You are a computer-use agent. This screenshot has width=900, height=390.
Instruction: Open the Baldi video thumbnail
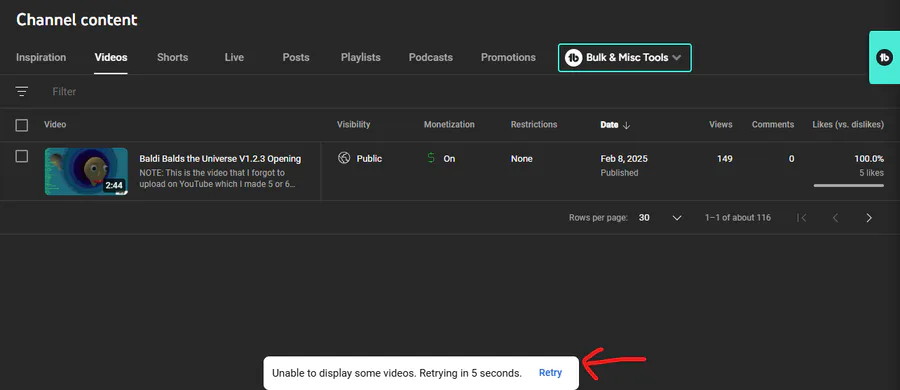[x=86, y=171]
